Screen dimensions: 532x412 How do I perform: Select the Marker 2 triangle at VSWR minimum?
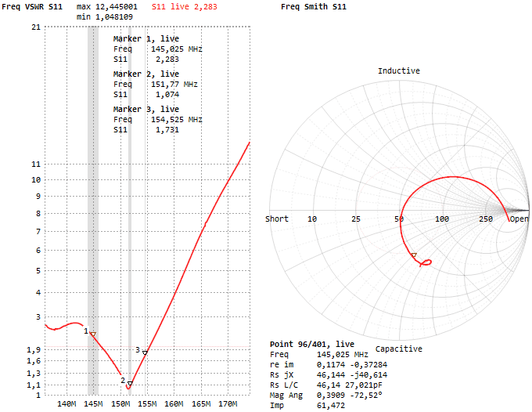pos(129,383)
